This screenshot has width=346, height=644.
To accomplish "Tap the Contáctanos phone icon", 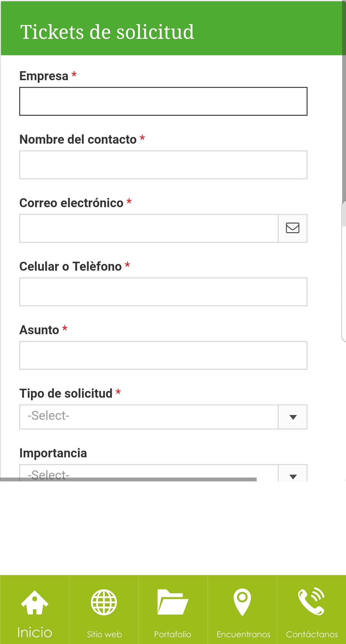I will click(x=311, y=601).
